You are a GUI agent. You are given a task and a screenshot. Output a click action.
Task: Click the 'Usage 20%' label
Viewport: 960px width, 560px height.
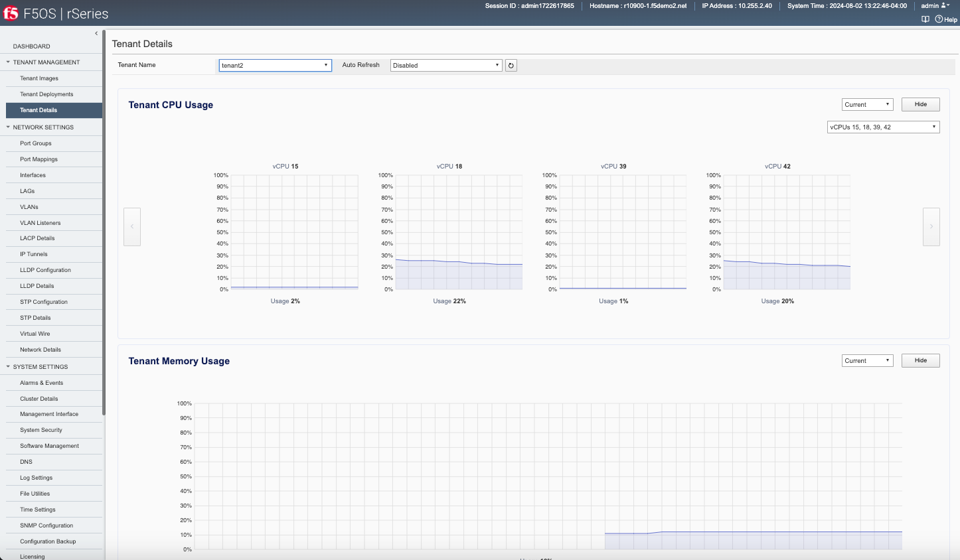point(777,301)
